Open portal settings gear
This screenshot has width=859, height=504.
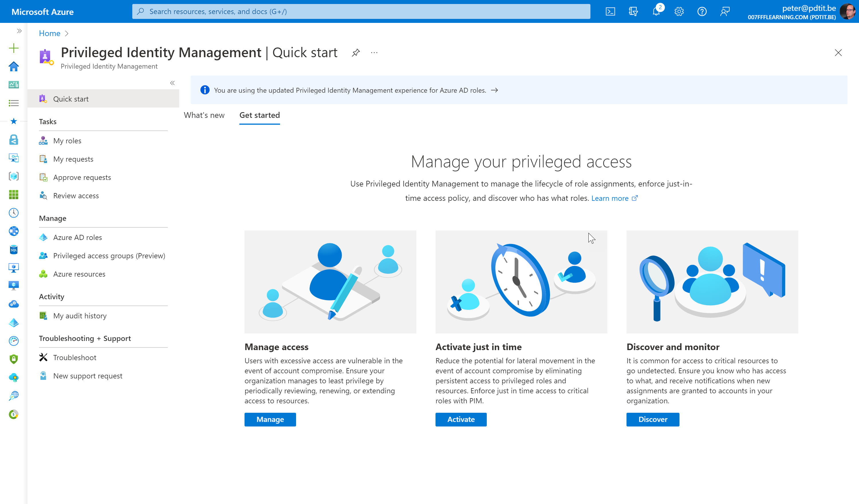pos(679,11)
